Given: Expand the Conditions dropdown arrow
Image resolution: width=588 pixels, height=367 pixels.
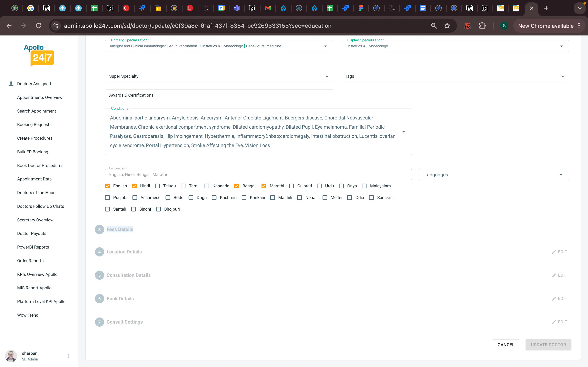Looking at the screenshot, I should point(403,132).
